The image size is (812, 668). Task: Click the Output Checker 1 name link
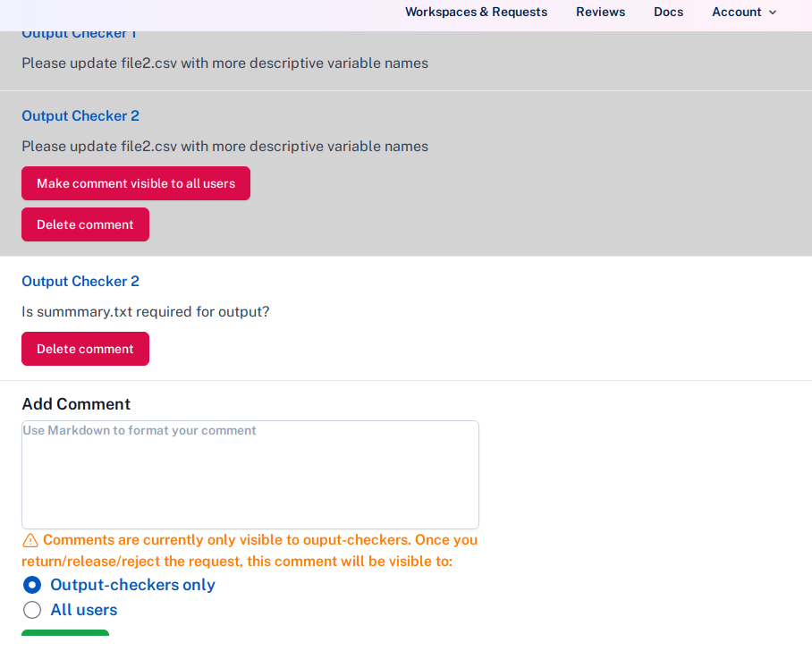[x=79, y=32]
